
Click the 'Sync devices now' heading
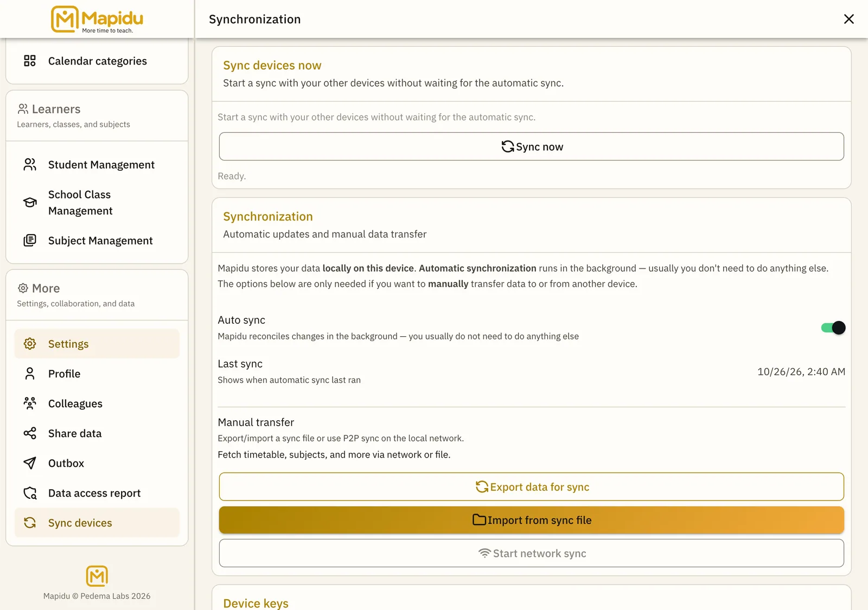(272, 65)
